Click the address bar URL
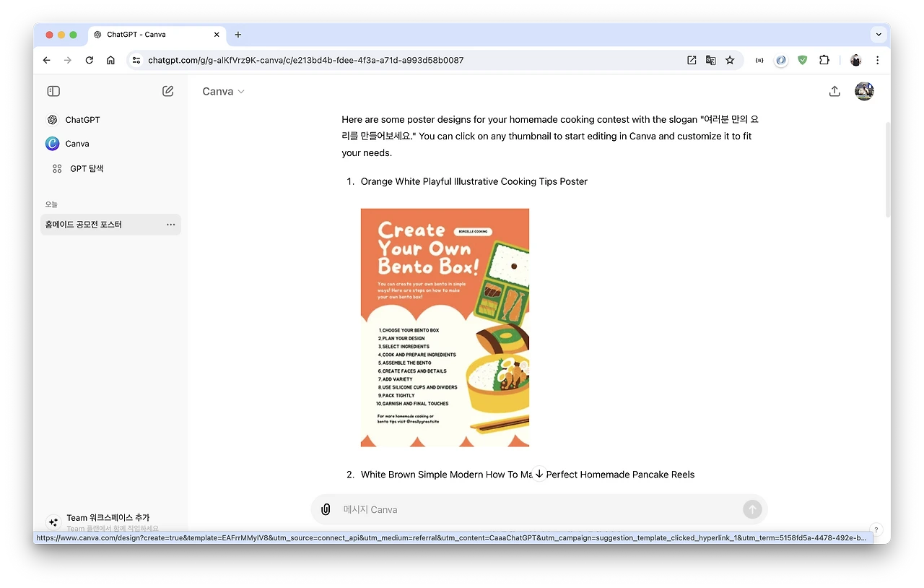This screenshot has height=588, width=924. point(306,60)
